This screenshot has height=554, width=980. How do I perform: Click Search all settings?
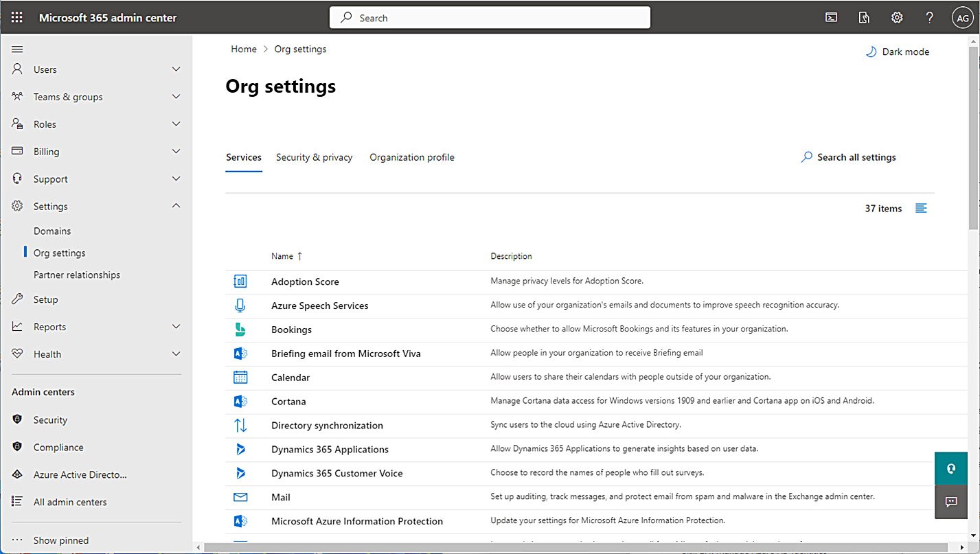(x=848, y=157)
